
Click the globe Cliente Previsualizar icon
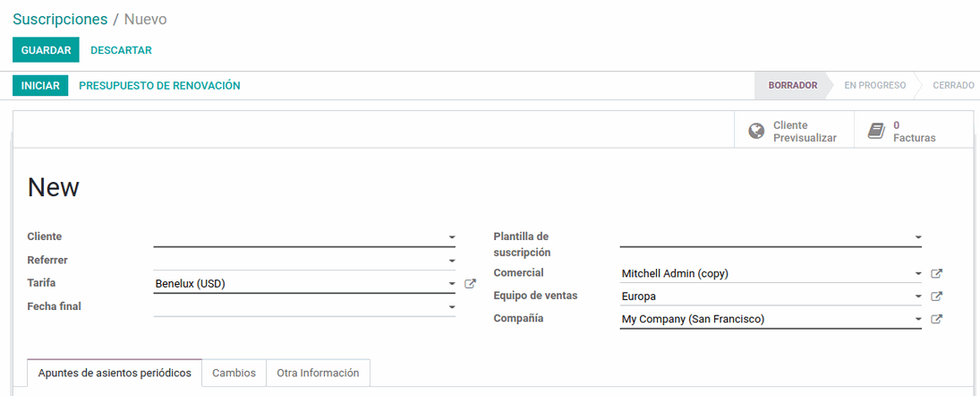click(x=756, y=132)
